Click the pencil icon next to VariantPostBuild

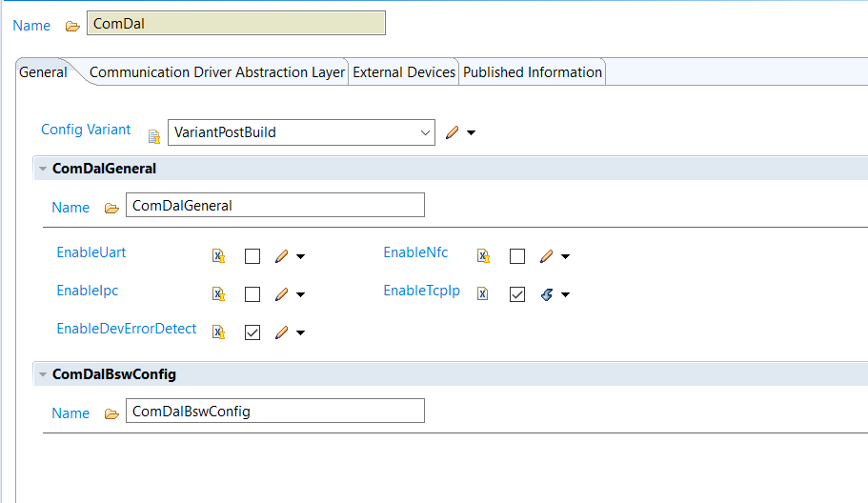[x=452, y=132]
